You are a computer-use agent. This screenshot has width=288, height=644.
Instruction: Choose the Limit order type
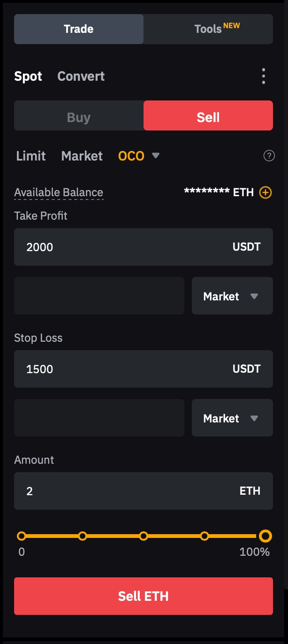coord(31,156)
